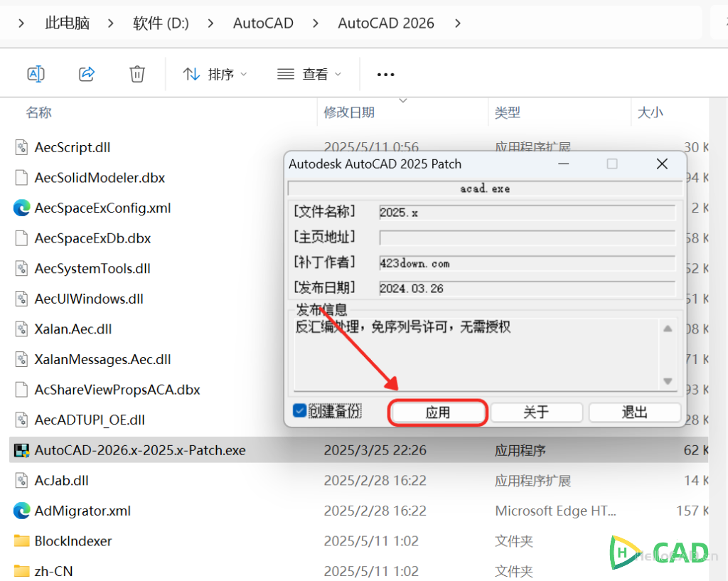The width and height of the screenshot is (728, 581).
Task: Sort by the 修改日期 column header
Action: (x=349, y=112)
